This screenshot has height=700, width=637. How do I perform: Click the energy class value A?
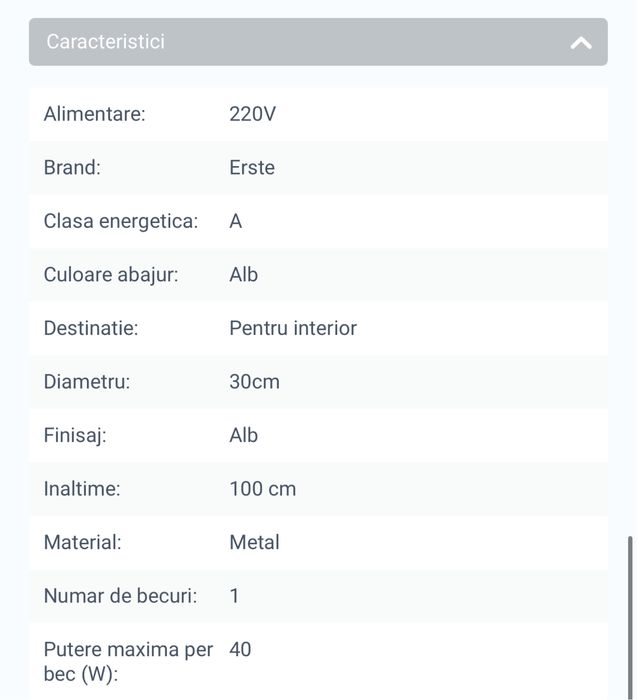[x=236, y=221]
